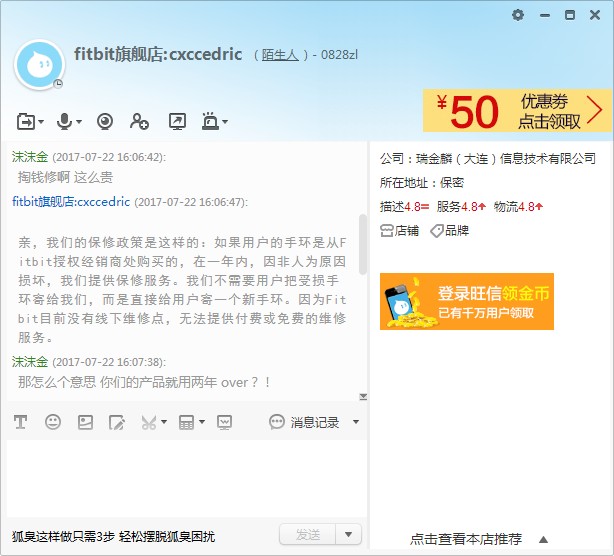Click the 陌生人 link in header
The image size is (614, 556).
coord(280,55)
